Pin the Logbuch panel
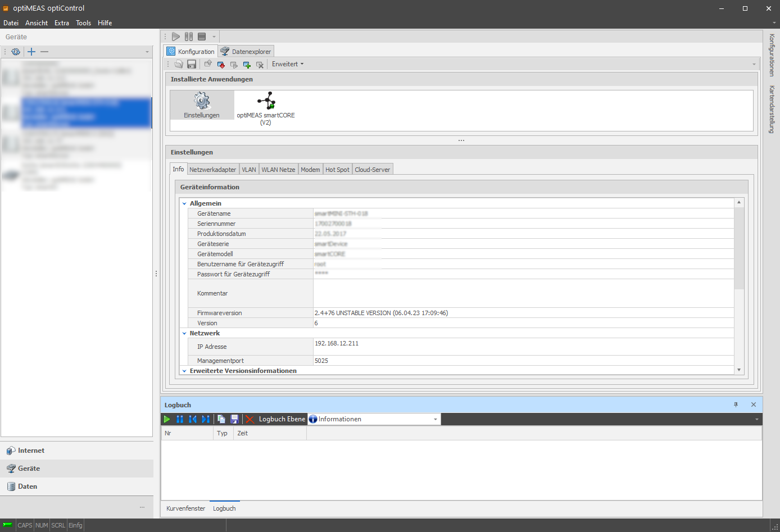Viewport: 780px width, 532px height. coord(736,404)
